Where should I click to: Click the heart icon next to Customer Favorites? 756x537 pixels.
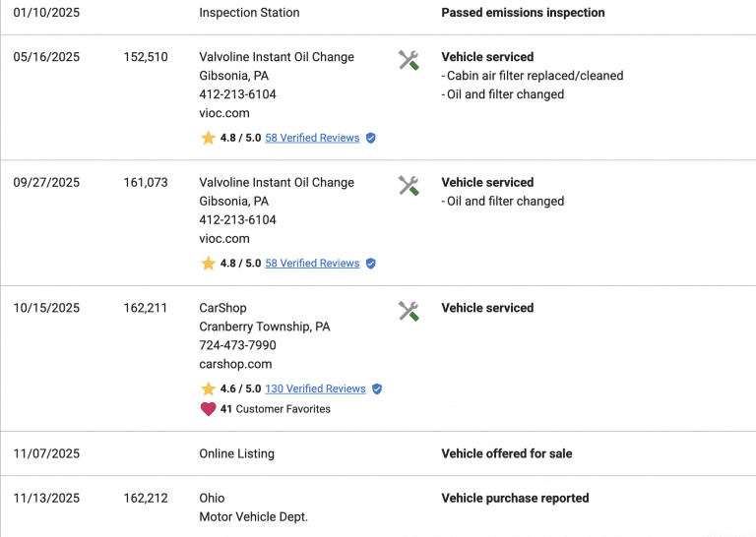[208, 409]
